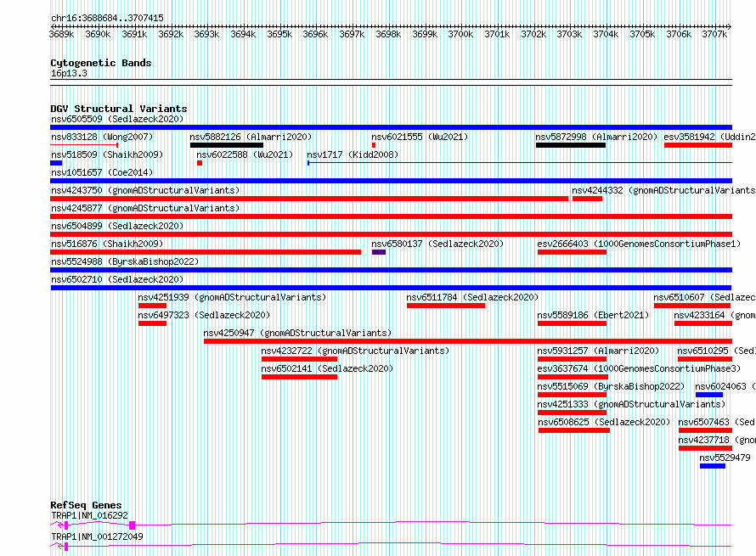Click the RefSeq Genes track title
The image size is (756, 556).
click(x=86, y=505)
